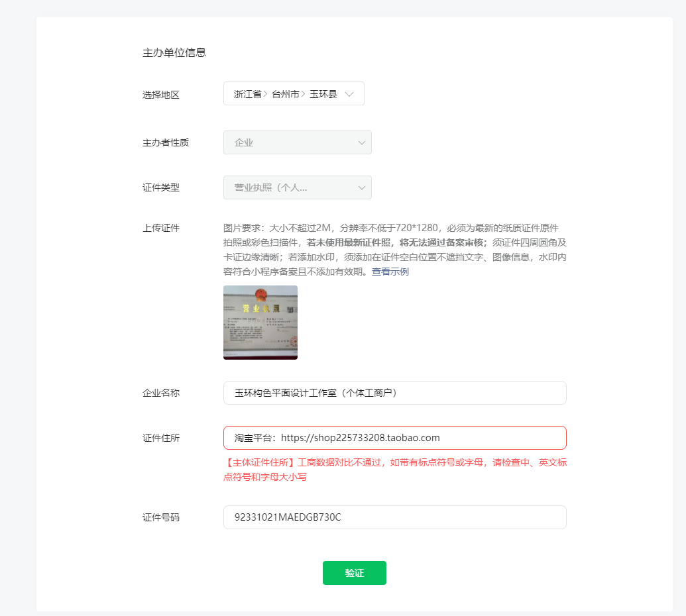Click the 证件类型 label
Screen dimensions: 686x616
point(161,187)
